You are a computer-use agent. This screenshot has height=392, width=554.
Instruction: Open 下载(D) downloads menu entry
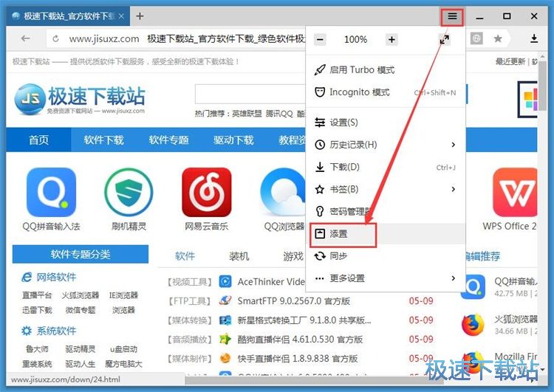click(386, 167)
